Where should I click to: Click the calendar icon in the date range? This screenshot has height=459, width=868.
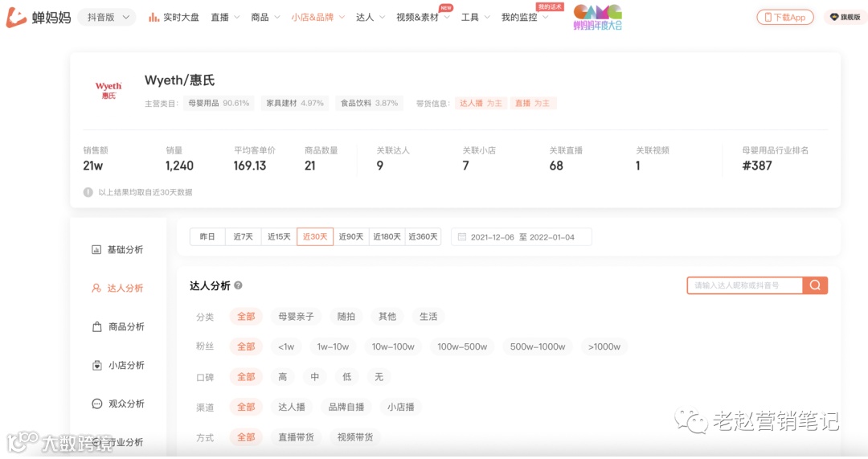pyautogui.click(x=461, y=237)
